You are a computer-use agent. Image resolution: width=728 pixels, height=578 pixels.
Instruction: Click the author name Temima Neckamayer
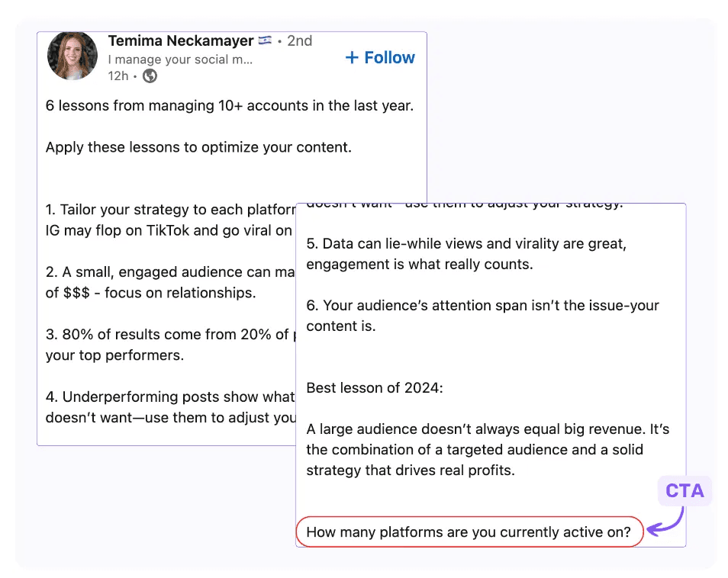click(x=181, y=41)
